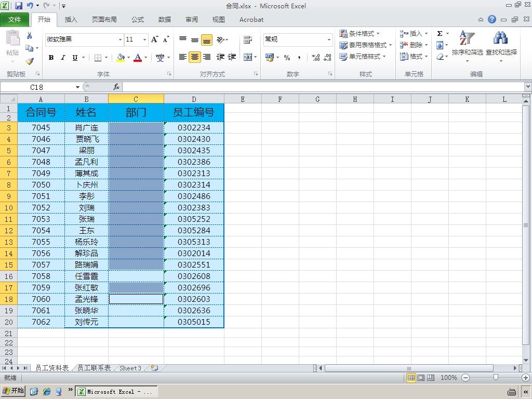
Task: Switch to the 页面布局 Page Layout tab
Action: point(104,20)
